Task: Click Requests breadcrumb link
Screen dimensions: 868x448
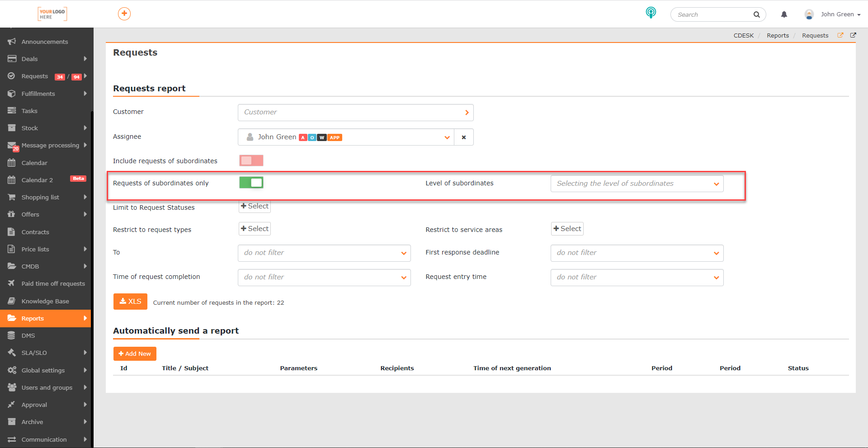Action: [815, 35]
